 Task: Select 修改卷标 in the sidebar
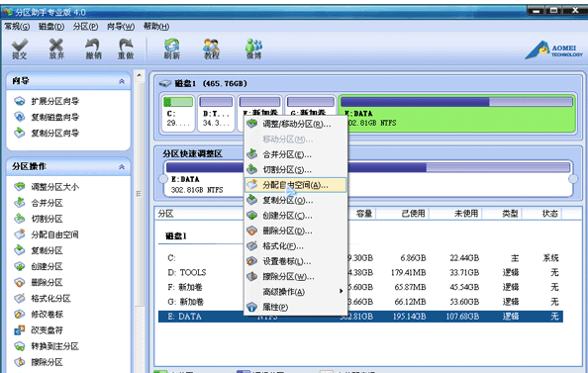coord(39,315)
